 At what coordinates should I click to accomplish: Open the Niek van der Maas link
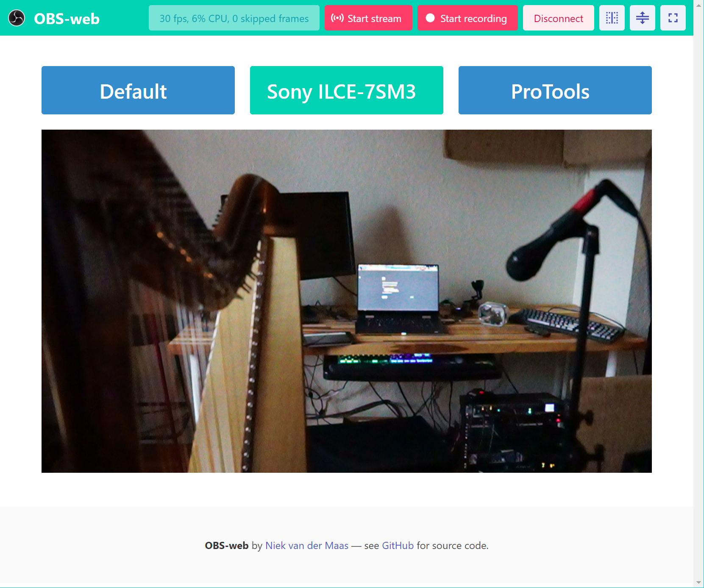306,546
